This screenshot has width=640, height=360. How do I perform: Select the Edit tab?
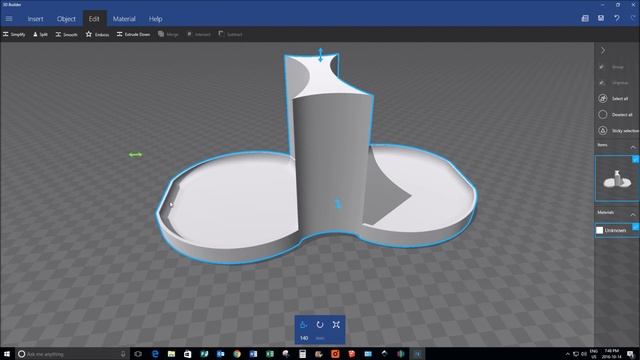pos(94,19)
